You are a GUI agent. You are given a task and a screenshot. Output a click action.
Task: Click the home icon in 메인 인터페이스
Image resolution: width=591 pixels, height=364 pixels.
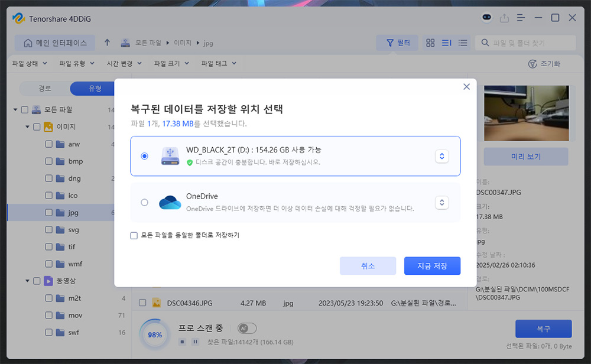pos(28,43)
